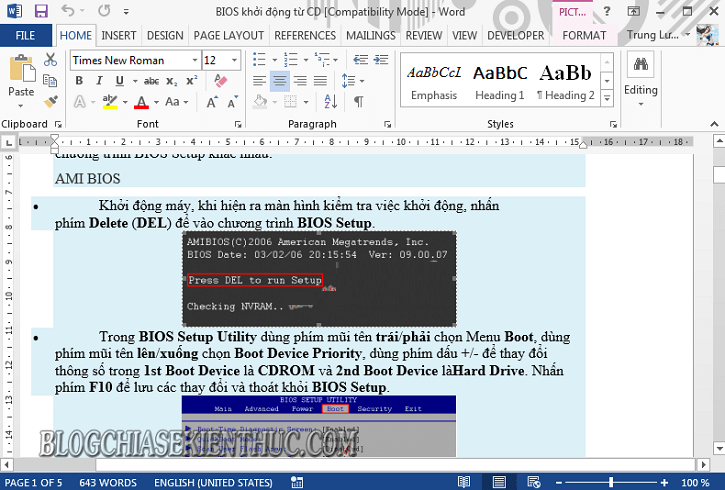Click the macro recording icon in status bar

(x=297, y=482)
